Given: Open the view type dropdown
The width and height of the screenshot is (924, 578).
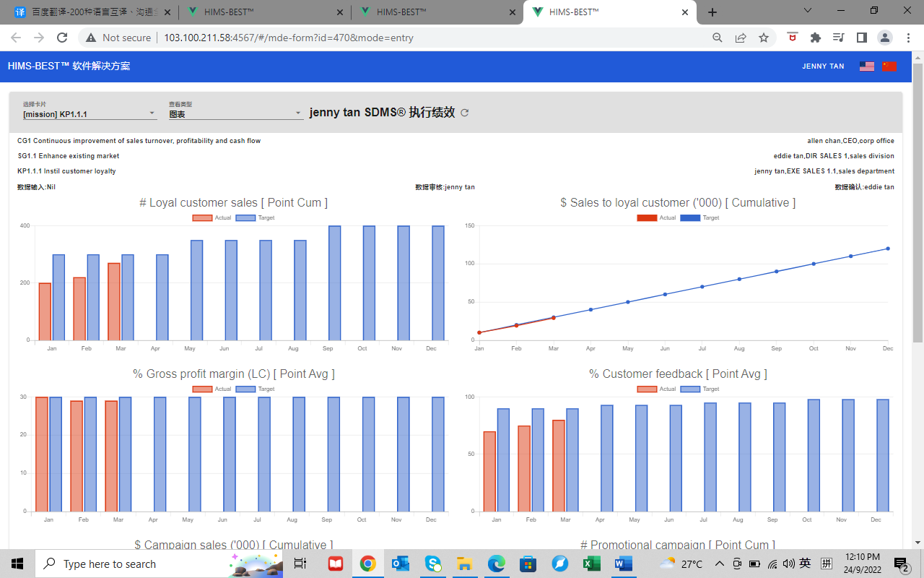Looking at the screenshot, I should [x=235, y=113].
